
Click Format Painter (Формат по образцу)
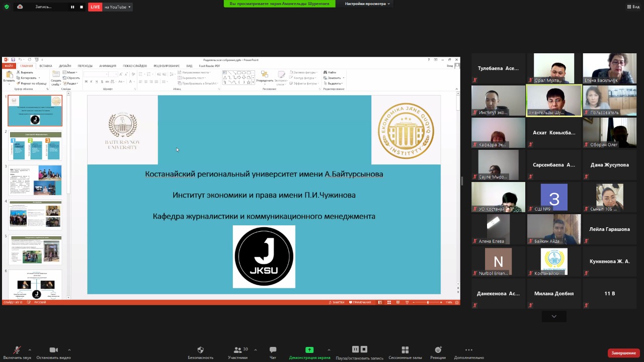click(x=32, y=83)
